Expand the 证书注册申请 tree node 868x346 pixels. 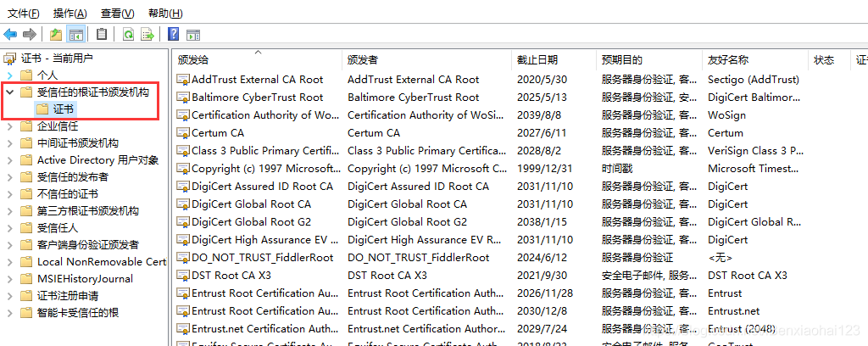tap(9, 296)
